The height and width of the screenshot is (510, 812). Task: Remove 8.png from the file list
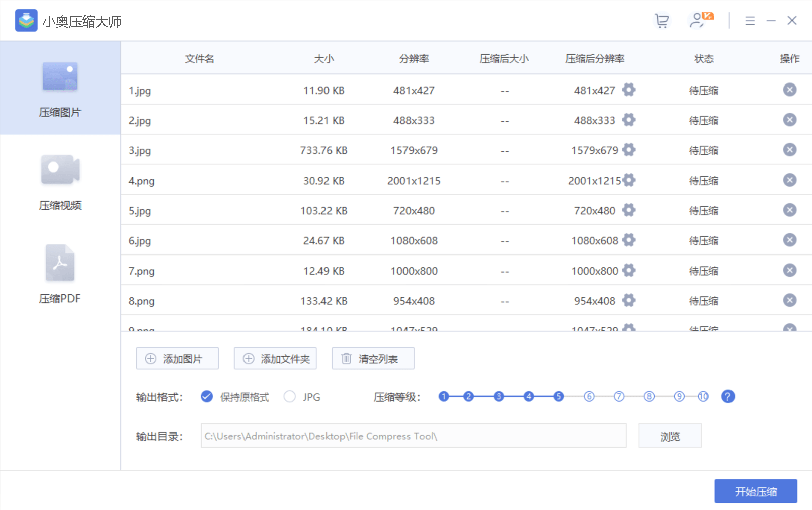pos(789,300)
